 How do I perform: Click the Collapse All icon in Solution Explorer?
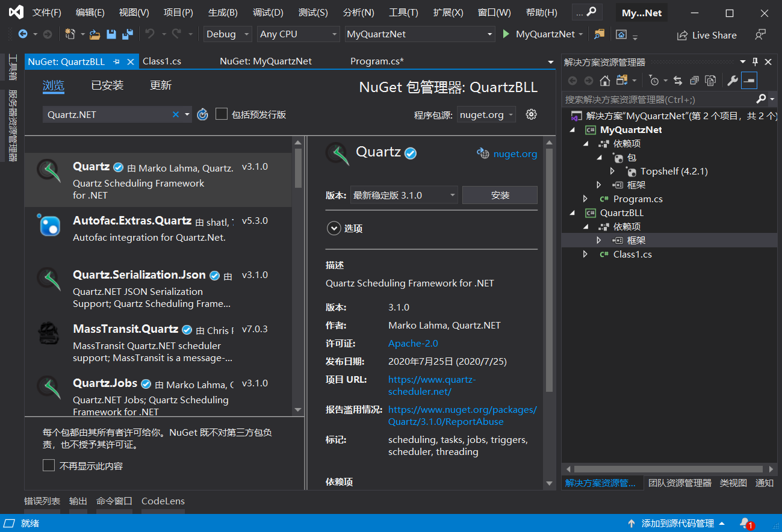694,81
